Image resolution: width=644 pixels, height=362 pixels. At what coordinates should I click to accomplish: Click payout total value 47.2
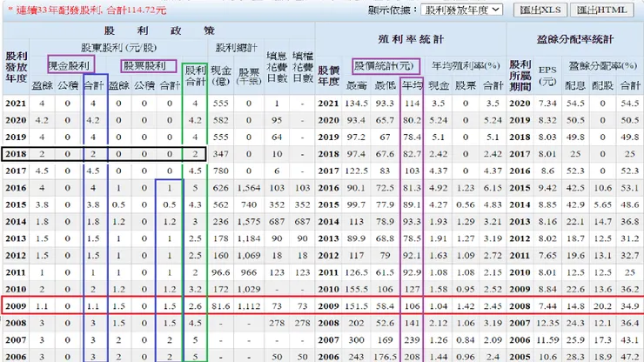click(x=629, y=357)
